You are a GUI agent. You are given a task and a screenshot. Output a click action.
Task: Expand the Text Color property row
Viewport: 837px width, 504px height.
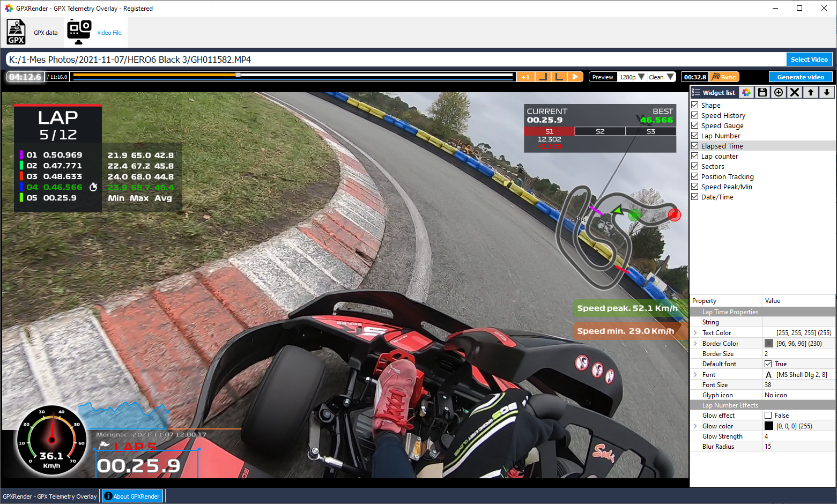[x=695, y=332]
